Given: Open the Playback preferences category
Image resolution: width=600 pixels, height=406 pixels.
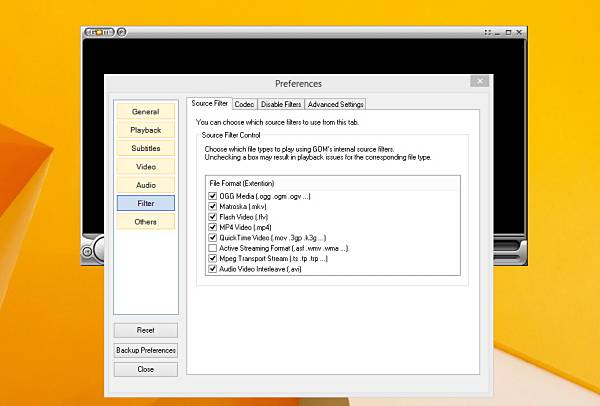Looking at the screenshot, I should [145, 130].
